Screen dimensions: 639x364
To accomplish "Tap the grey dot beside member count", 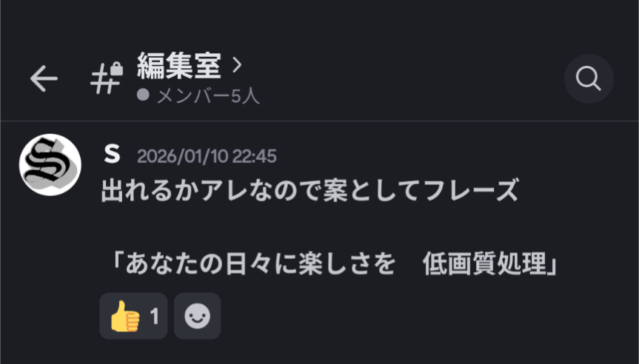I will point(143,95).
